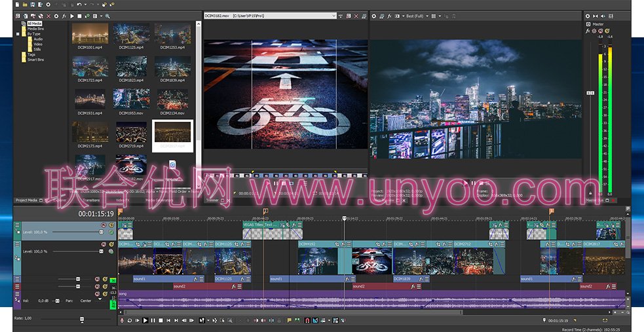Screen dimensions: 644x332
Task: Toggle the Dim Output speaker icon
Action: coord(603,16)
